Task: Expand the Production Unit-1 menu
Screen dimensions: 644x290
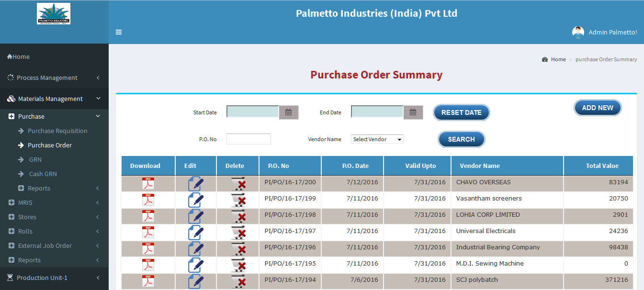Action: point(54,278)
